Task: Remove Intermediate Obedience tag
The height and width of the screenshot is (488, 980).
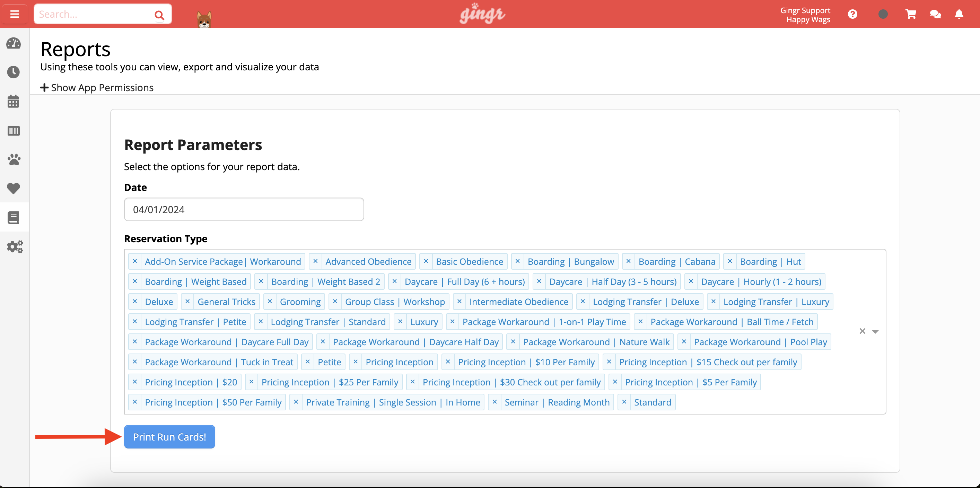Action: 459,302
